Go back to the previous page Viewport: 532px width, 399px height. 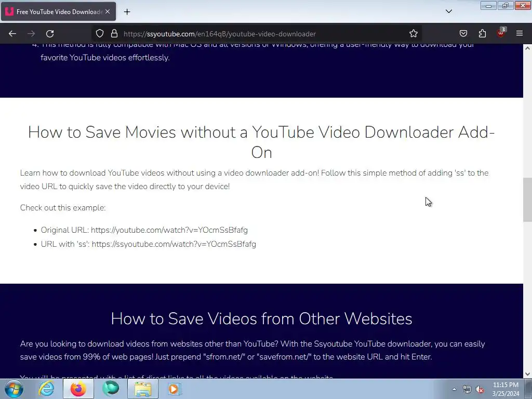tap(12, 34)
